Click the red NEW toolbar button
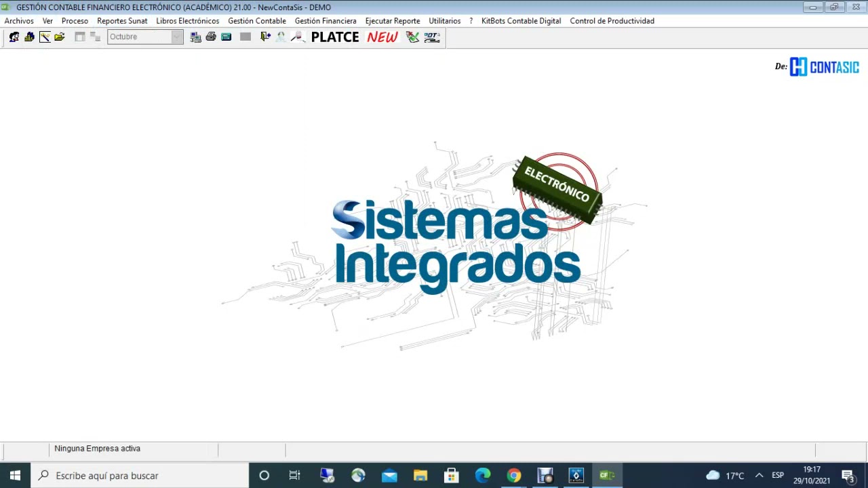The height and width of the screenshot is (488, 868). pyautogui.click(x=382, y=37)
